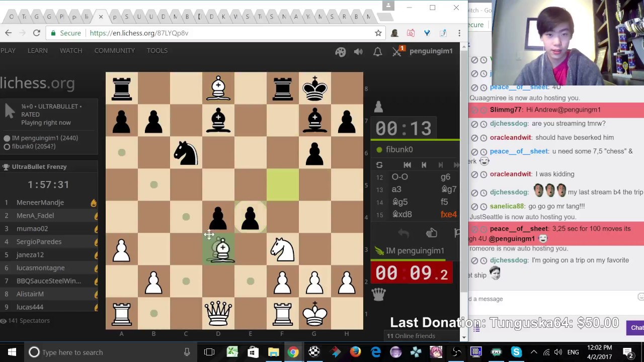Viewport: 644px width, 362px height.
Task: Bookmark this page with the star icon
Action: (x=378, y=33)
